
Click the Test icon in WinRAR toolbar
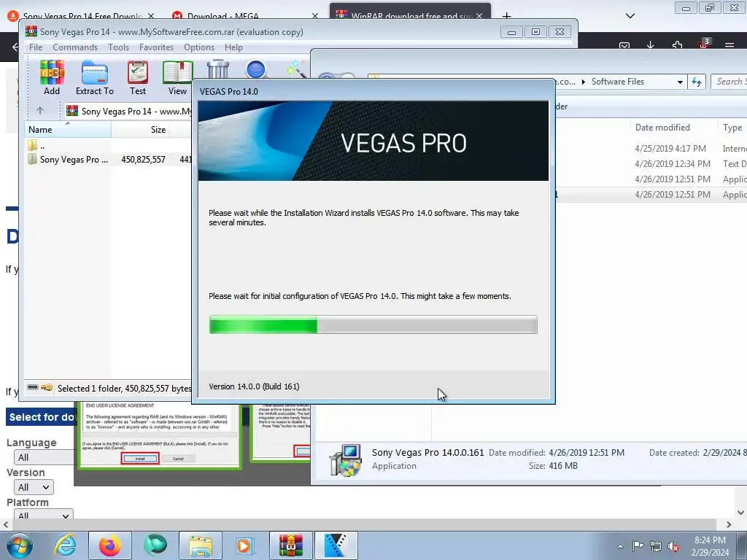point(138,77)
